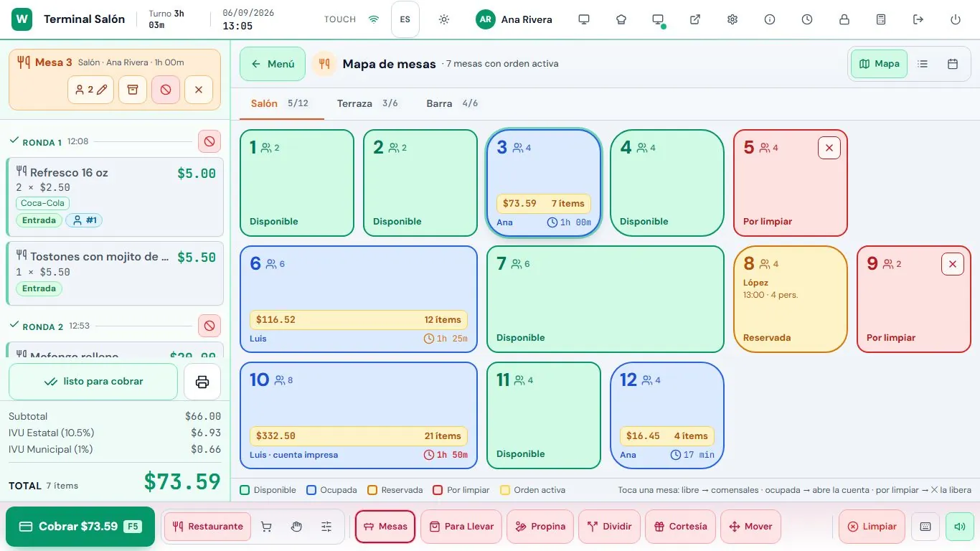980x551 pixels.
Task: Switch to calendar reservations view
Action: [x=953, y=64]
